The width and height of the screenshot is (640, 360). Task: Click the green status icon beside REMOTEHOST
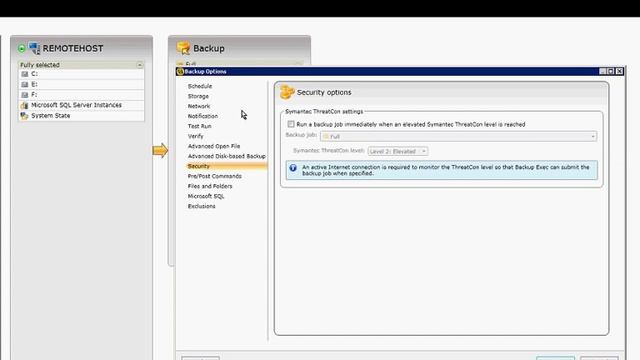22,49
